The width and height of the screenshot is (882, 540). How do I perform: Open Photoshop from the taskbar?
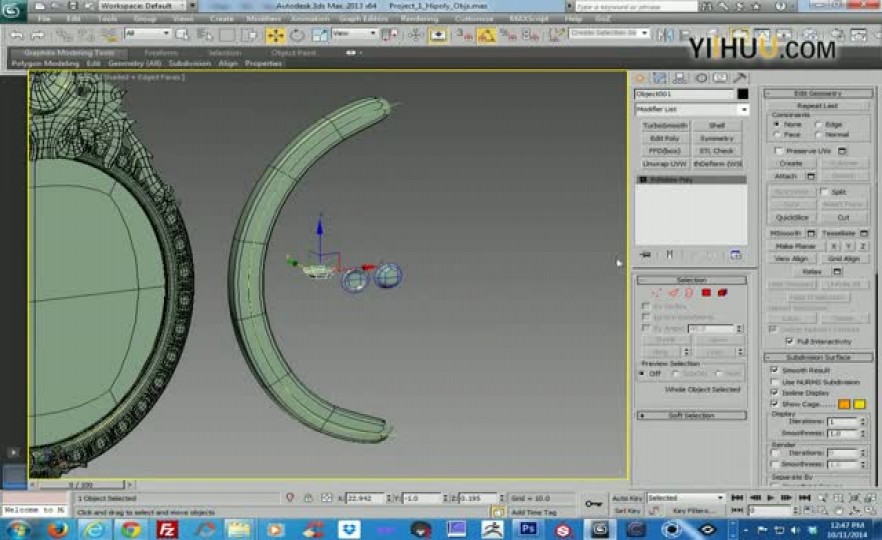point(528,529)
